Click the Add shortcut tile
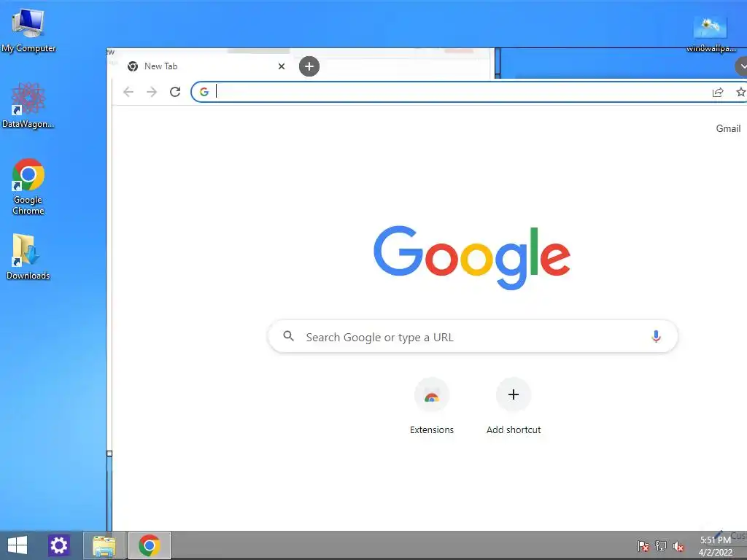747x560 pixels. 514,406
